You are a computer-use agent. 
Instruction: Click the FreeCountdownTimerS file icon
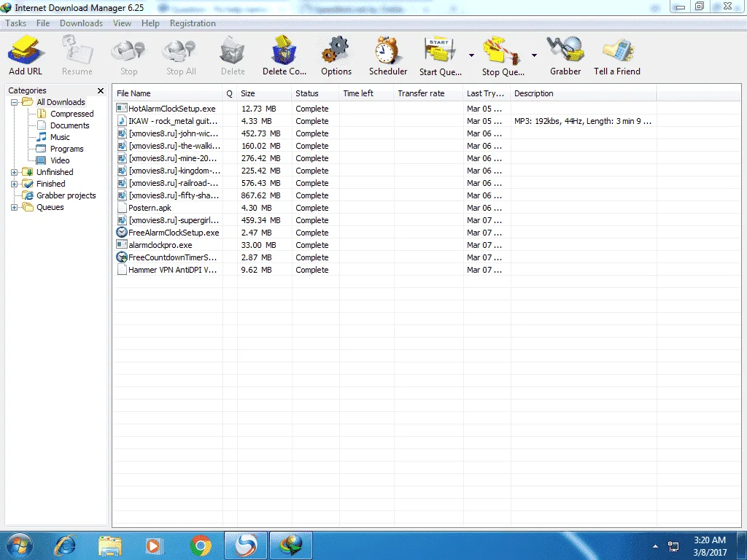point(122,257)
